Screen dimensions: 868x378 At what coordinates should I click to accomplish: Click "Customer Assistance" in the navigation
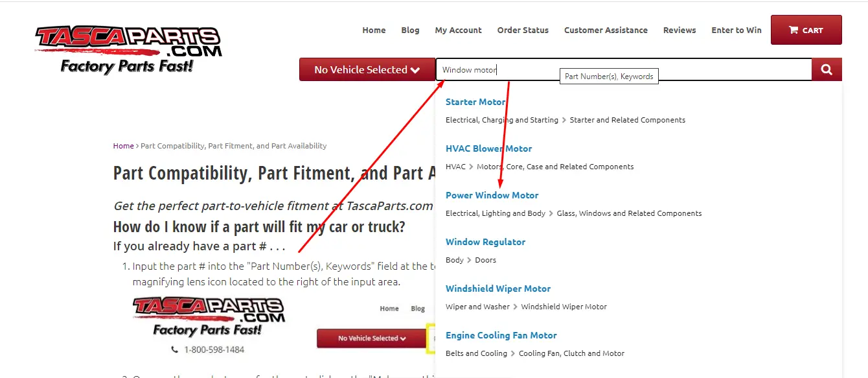[x=606, y=30]
